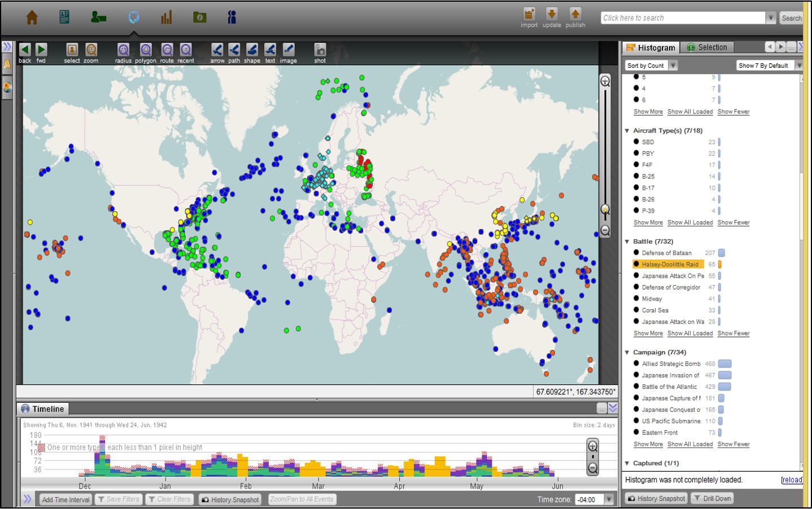
Task: Open the home icon in top navigation
Action: [x=32, y=17]
